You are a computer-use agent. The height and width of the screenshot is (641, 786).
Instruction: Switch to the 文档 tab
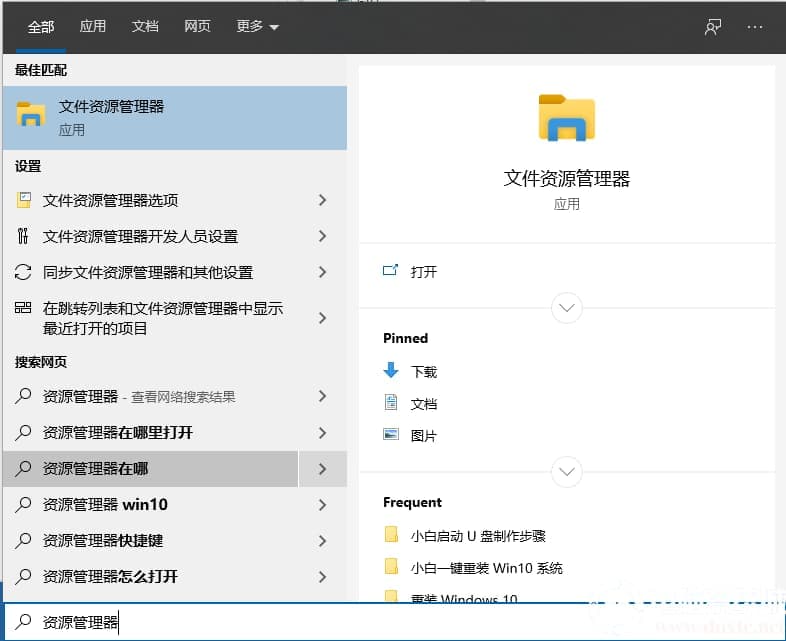[145, 26]
